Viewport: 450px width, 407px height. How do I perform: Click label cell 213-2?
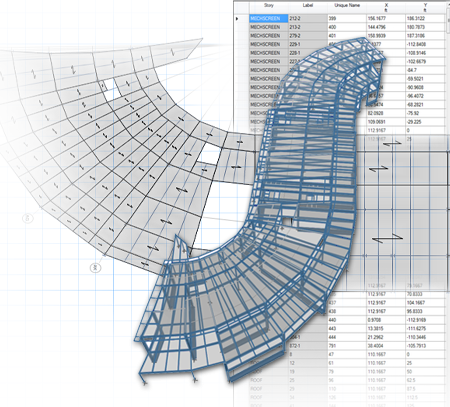(x=308, y=27)
